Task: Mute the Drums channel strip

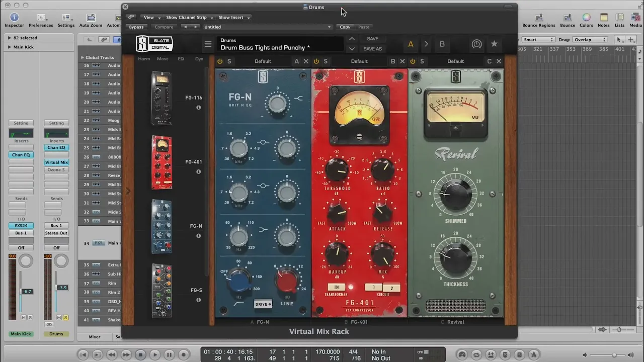Action: pos(58,318)
